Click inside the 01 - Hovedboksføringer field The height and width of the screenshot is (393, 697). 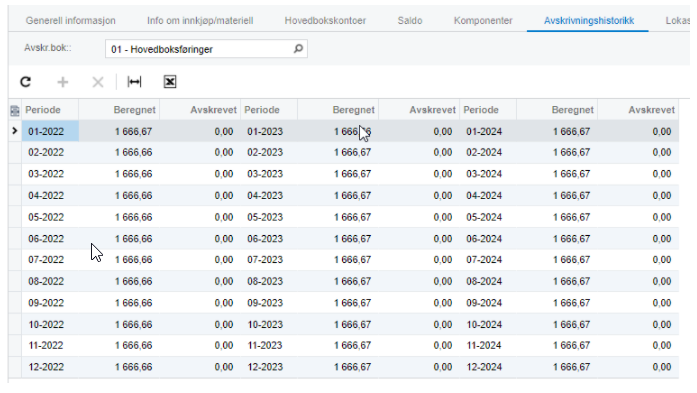pos(200,49)
